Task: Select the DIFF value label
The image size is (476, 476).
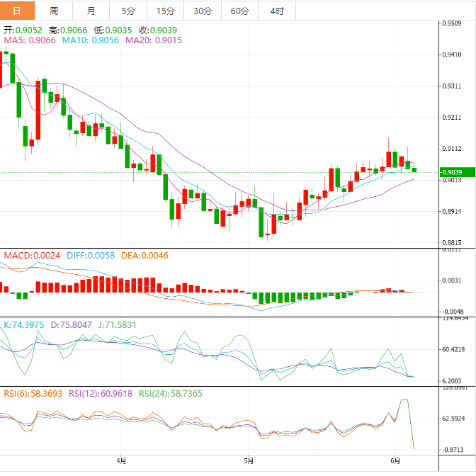Action: tap(91, 255)
